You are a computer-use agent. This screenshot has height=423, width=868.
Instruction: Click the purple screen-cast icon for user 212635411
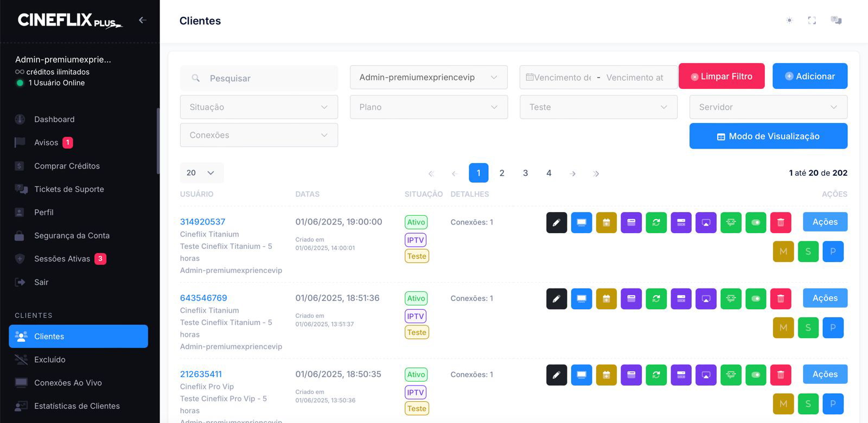706,375
